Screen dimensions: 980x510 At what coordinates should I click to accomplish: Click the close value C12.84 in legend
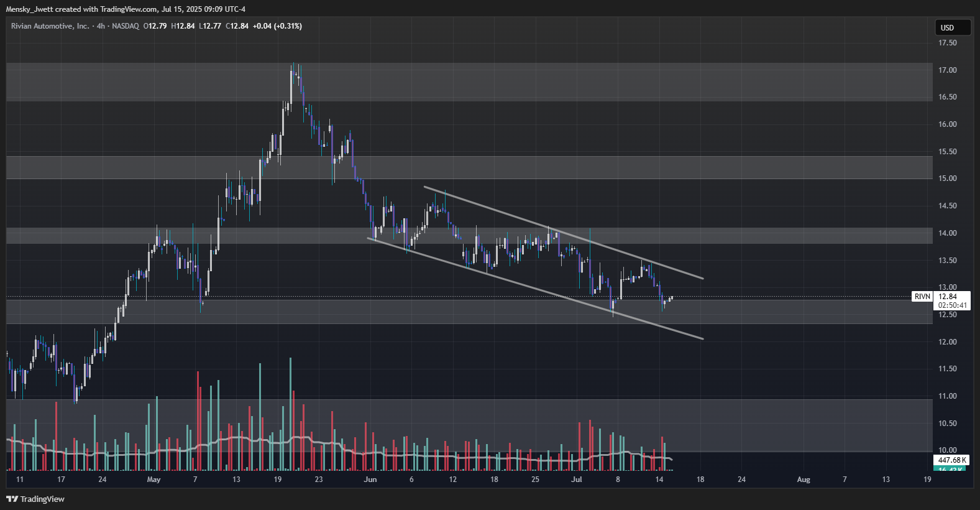(237, 26)
